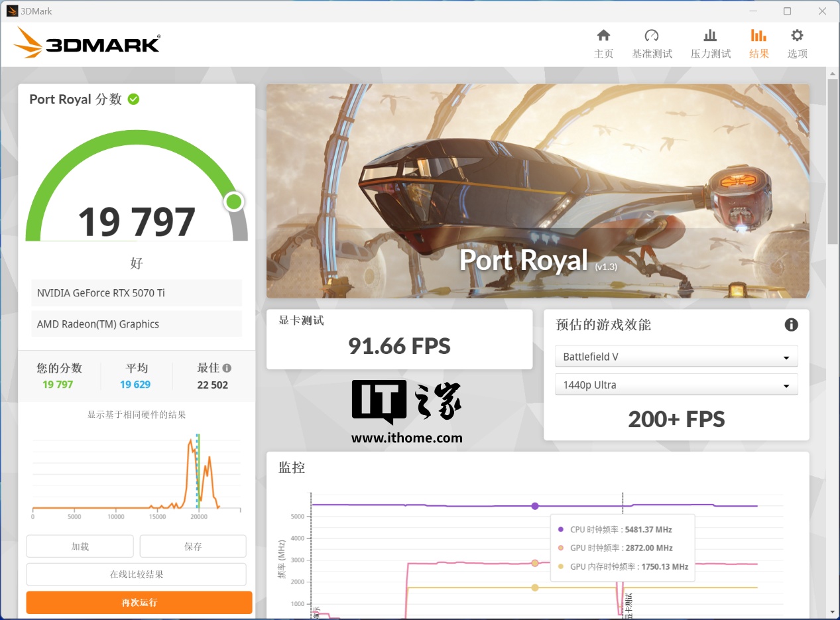The width and height of the screenshot is (840, 620).
Task: Click the vertical scrollbar on the right
Action: click(x=833, y=159)
